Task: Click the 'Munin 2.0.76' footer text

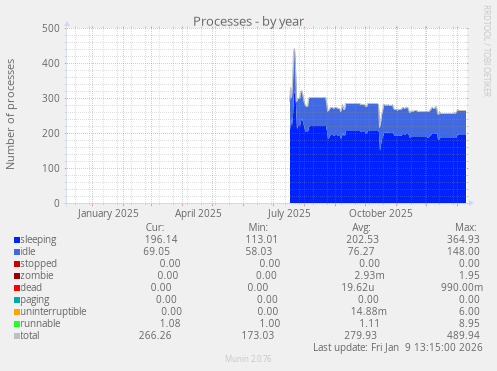Action: click(248, 359)
